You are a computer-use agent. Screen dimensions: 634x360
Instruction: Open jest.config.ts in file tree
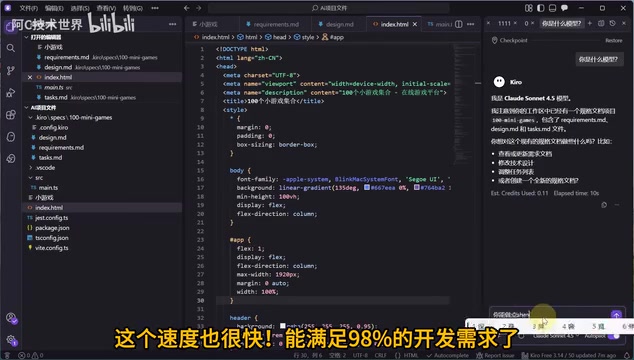pyautogui.click(x=51, y=218)
